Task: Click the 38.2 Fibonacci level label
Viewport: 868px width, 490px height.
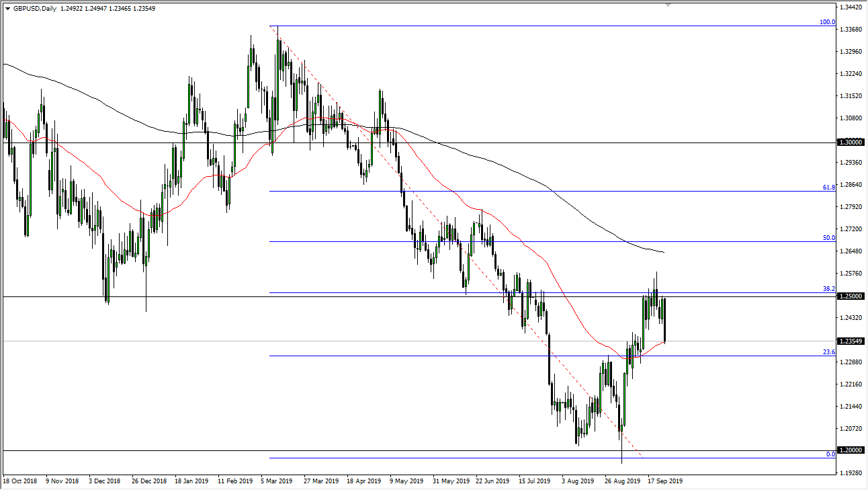Action: click(x=829, y=289)
